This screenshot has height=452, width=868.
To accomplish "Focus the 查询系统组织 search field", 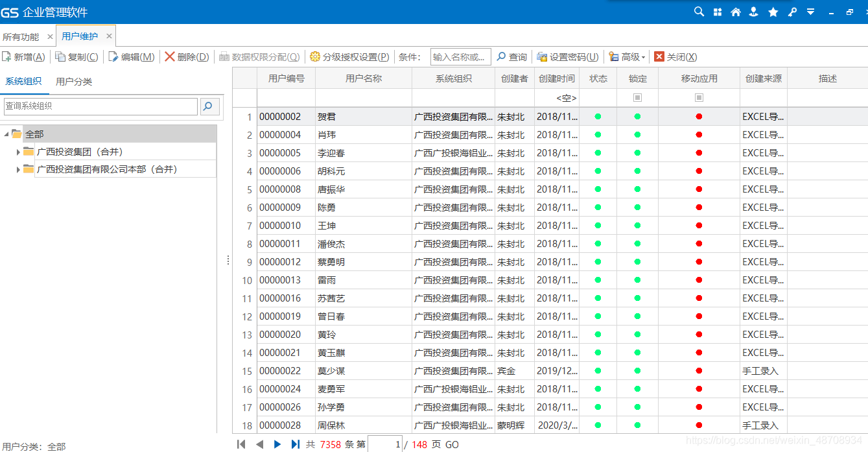I will (100, 106).
